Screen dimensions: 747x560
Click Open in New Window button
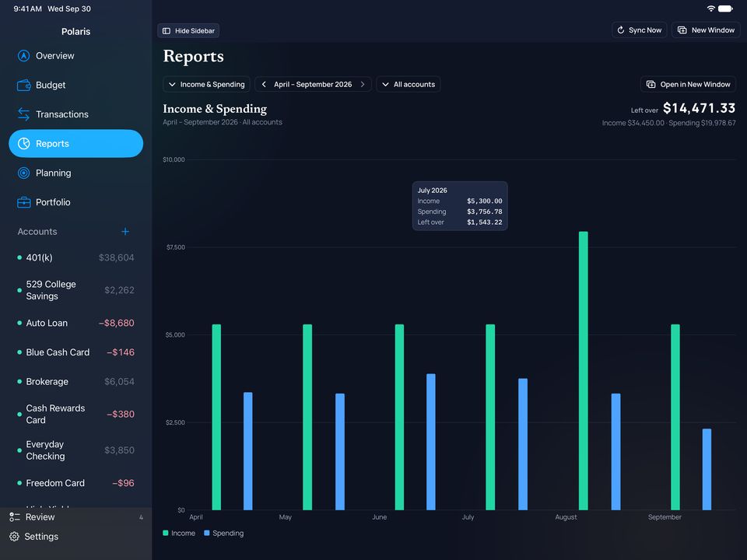pyautogui.click(x=689, y=84)
